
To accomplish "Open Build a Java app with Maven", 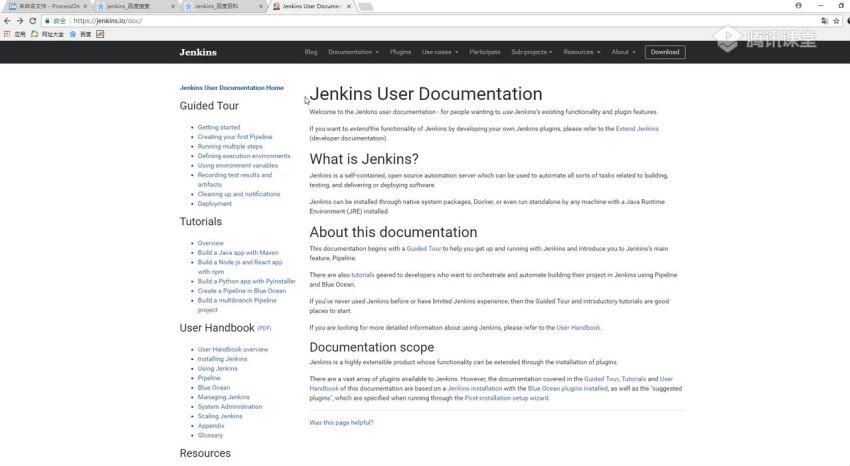I will (x=237, y=253).
